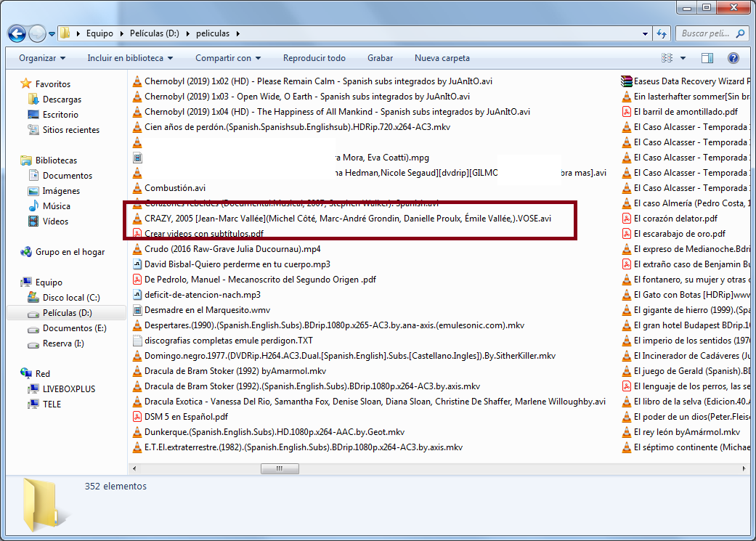Select Crudo (2016 Raw-Grave) mp4 file
The width and height of the screenshot is (756, 541).
click(232, 249)
